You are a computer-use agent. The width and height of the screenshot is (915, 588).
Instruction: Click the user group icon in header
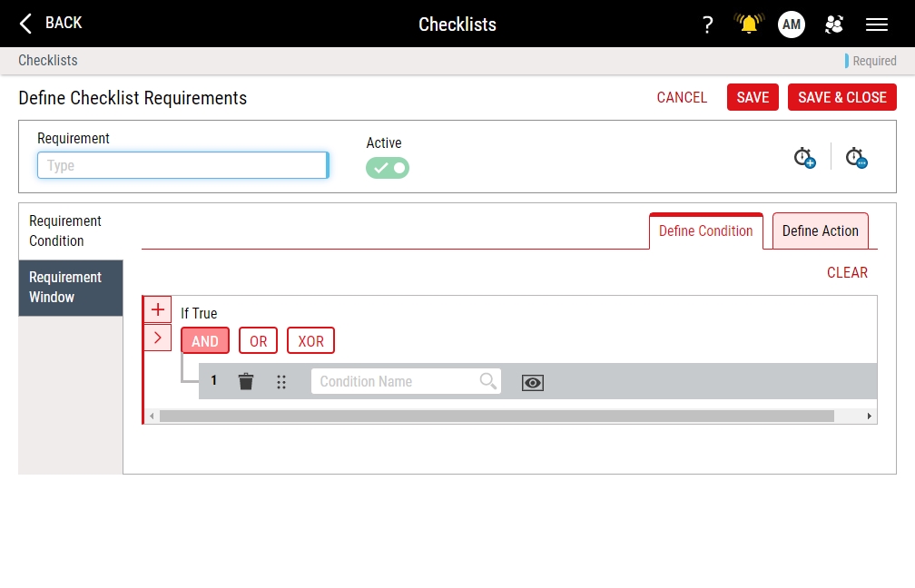pyautogui.click(x=834, y=24)
